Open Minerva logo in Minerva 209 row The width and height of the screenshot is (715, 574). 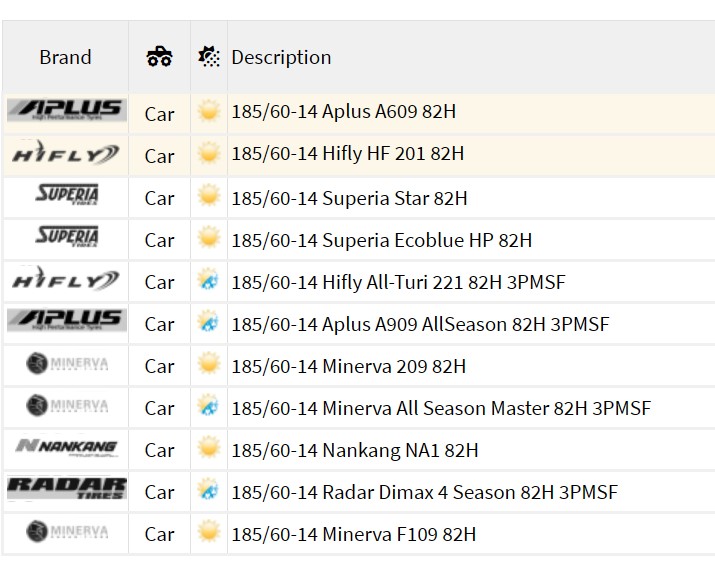coord(67,363)
